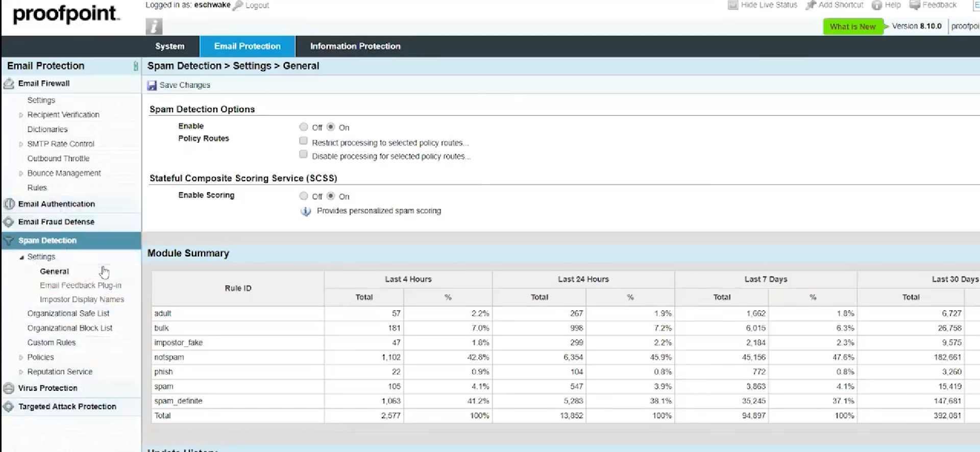
Task: Click the Logout link
Action: tap(257, 6)
